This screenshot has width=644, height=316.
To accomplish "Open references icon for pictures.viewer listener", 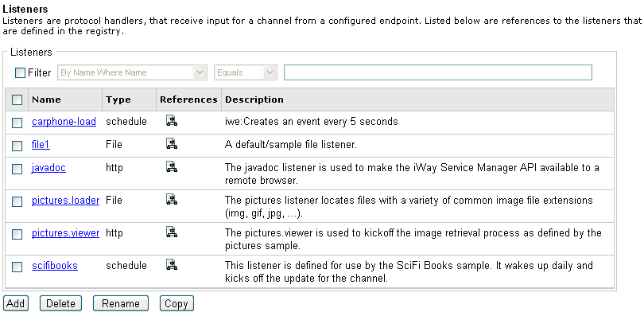I will pyautogui.click(x=172, y=232).
